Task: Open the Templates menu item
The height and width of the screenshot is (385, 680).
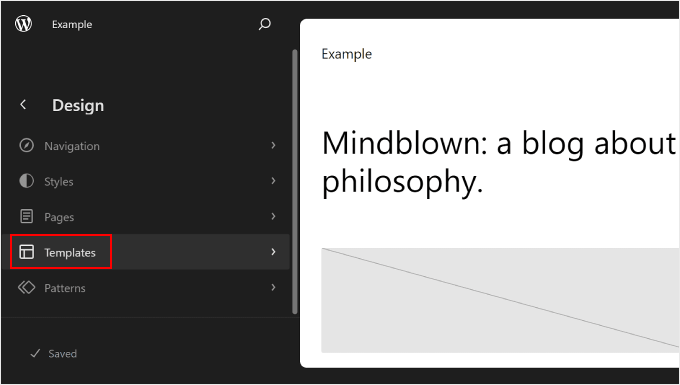Action: [x=146, y=252]
